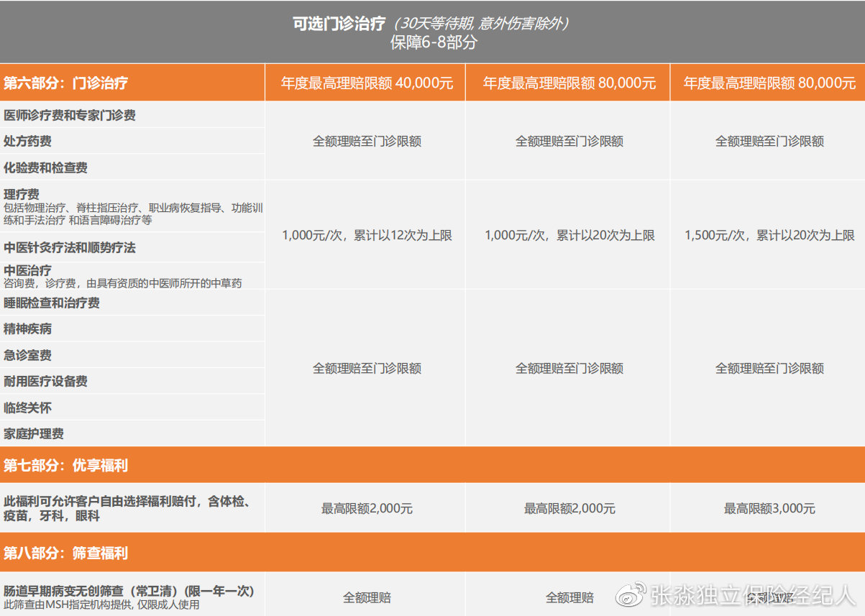Click the 年度最高理赔限额 40,000元 column header

[364, 82]
